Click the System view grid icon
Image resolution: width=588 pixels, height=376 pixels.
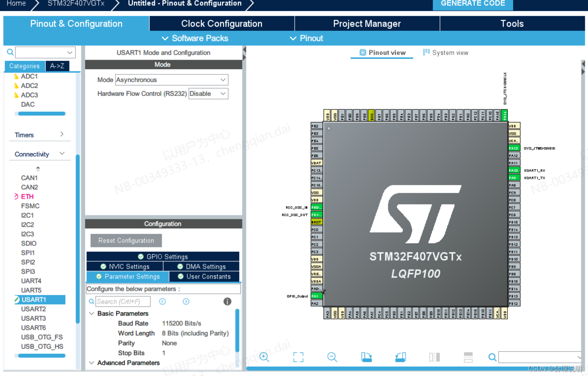coord(426,52)
